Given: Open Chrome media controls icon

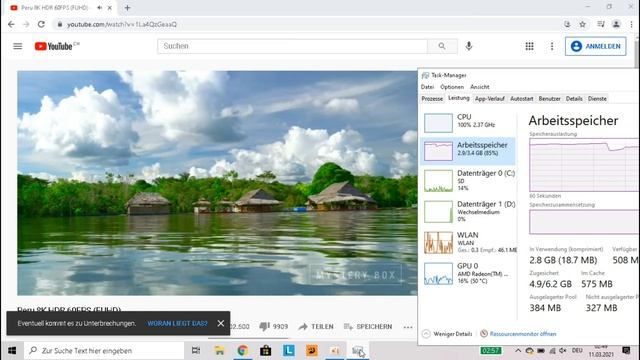Looking at the screenshot, I should 600,24.
